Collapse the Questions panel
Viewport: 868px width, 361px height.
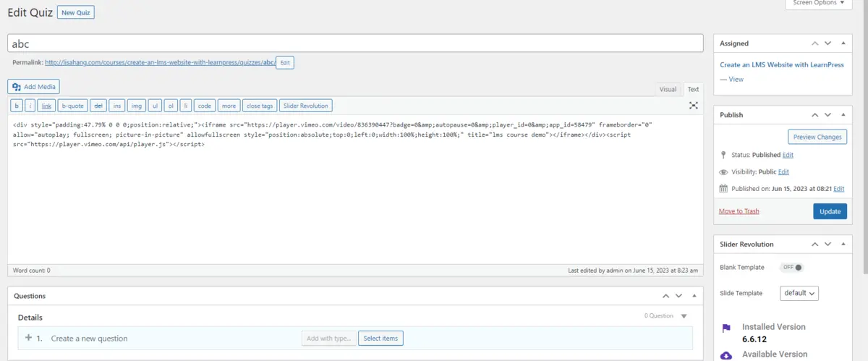click(694, 296)
